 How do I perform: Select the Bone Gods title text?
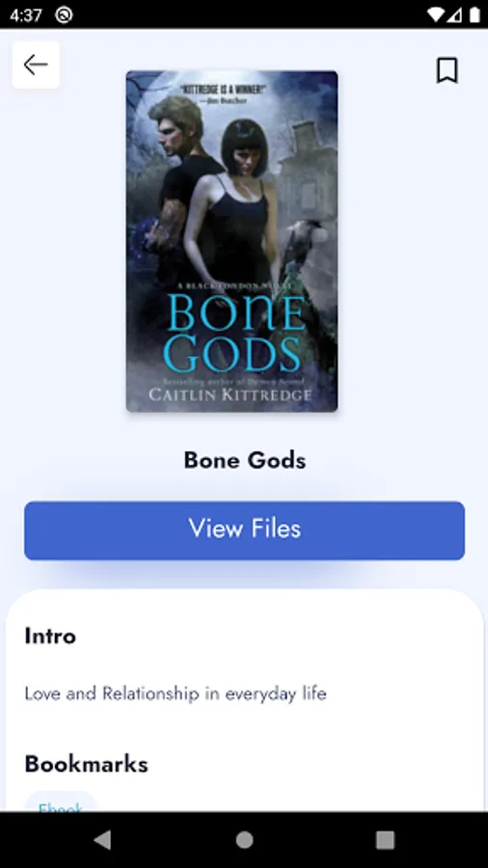point(245,460)
